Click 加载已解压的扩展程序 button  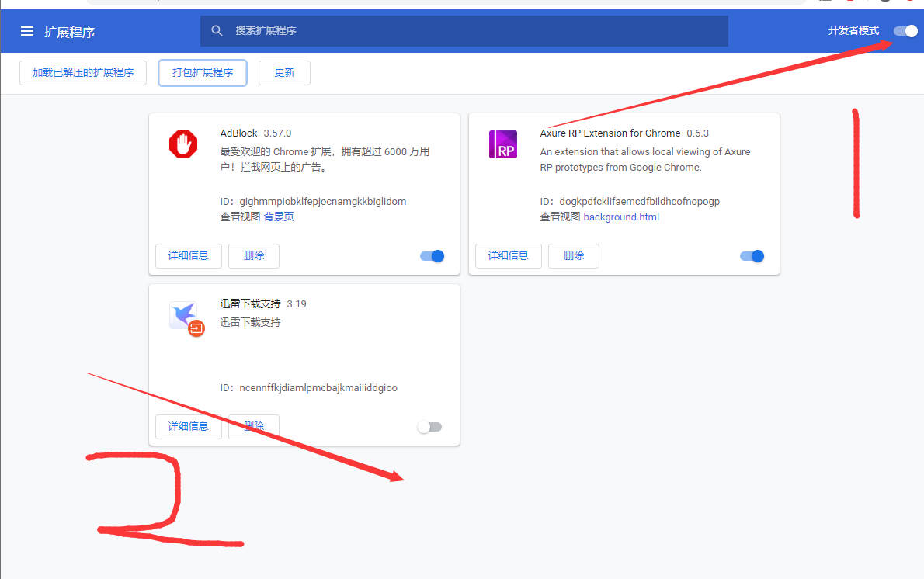coord(83,72)
